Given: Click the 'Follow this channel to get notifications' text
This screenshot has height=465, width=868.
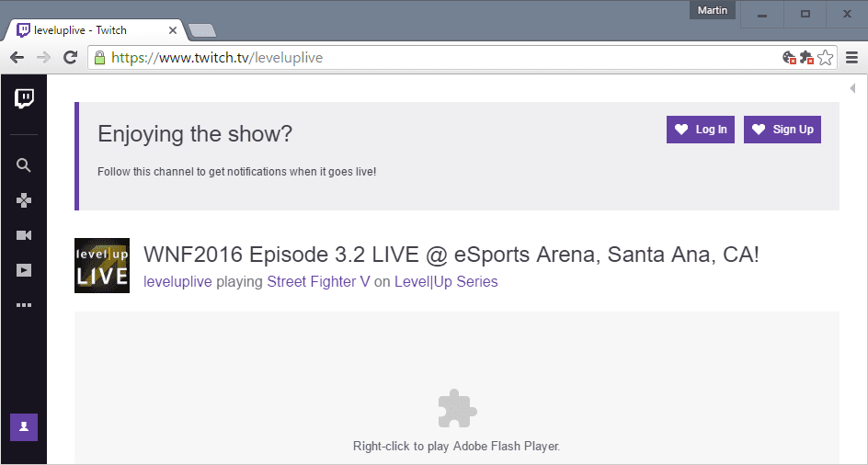Looking at the screenshot, I should tap(237, 172).
